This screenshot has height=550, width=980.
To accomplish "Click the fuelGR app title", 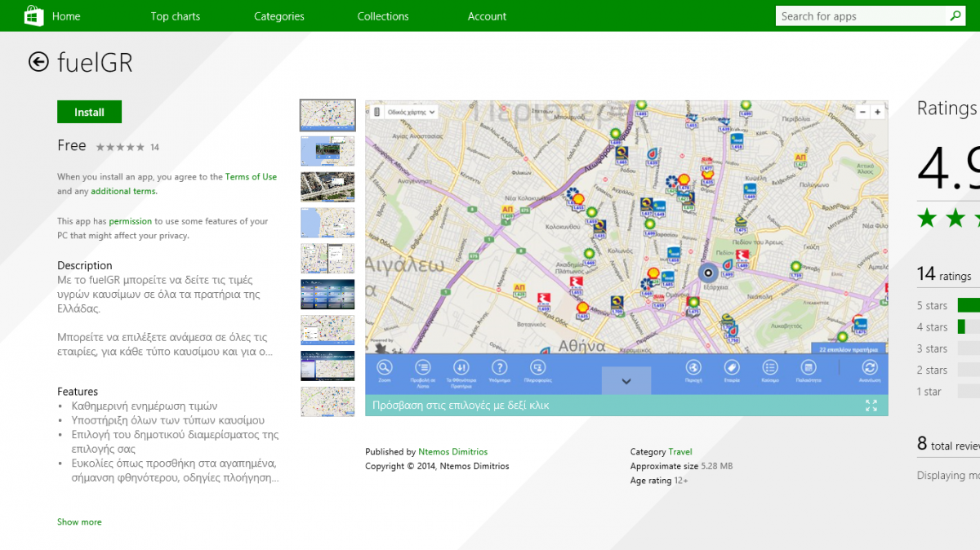I will pyautogui.click(x=95, y=63).
